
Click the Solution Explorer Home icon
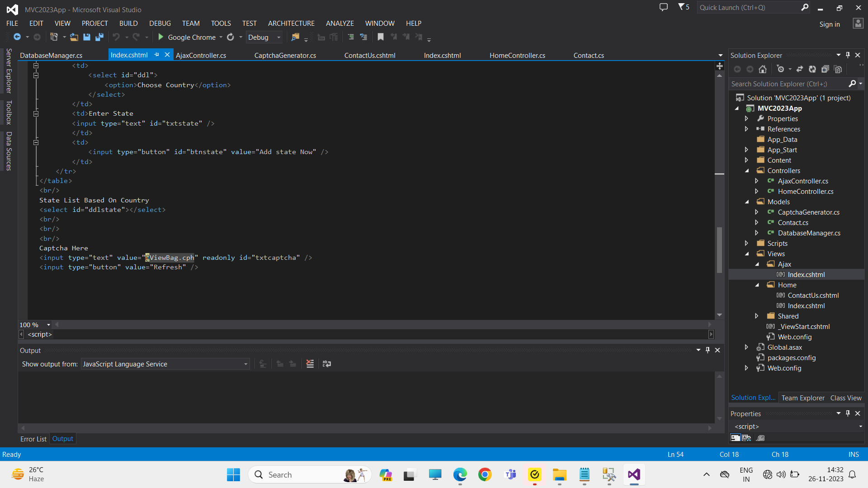[x=763, y=69]
